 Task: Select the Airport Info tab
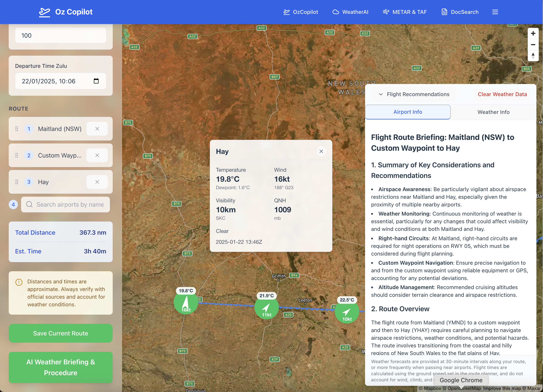pos(408,112)
